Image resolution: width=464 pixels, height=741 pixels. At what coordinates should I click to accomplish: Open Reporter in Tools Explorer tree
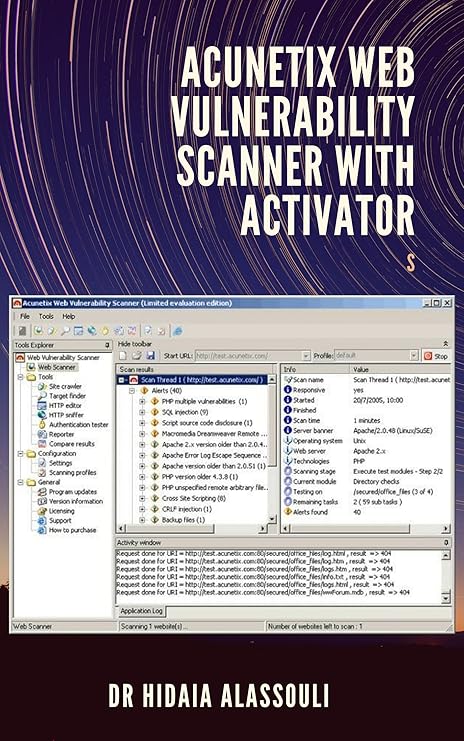click(61, 434)
